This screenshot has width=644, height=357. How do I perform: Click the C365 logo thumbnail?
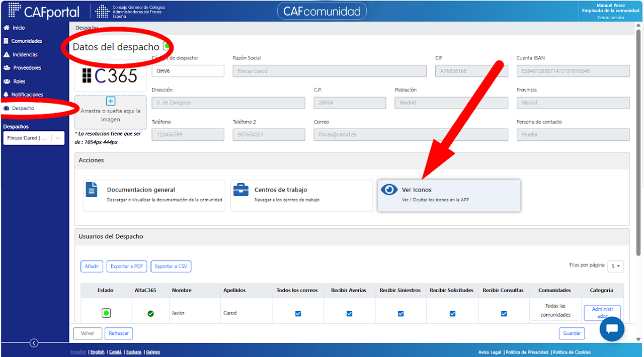tap(110, 75)
